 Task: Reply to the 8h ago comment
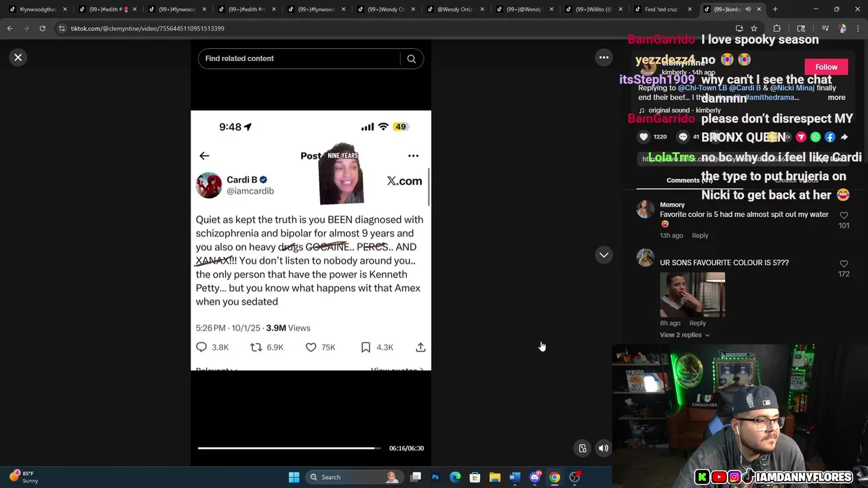(x=697, y=323)
